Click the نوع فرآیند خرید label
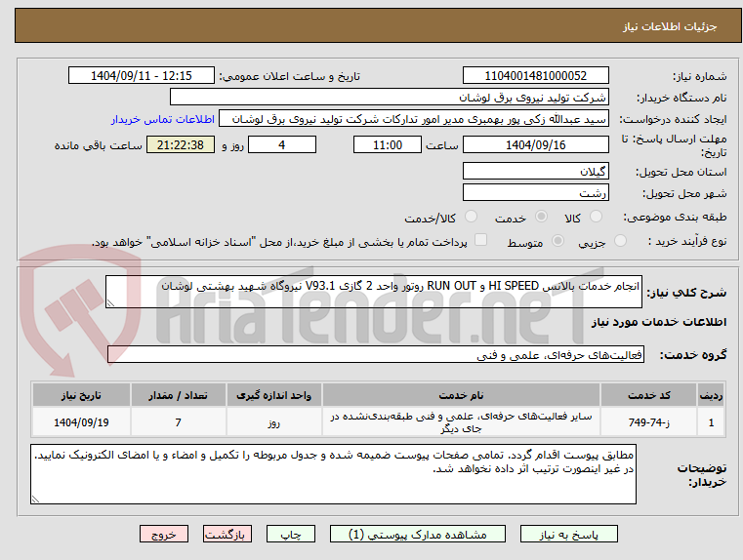This screenshot has width=743, height=560. point(687,241)
